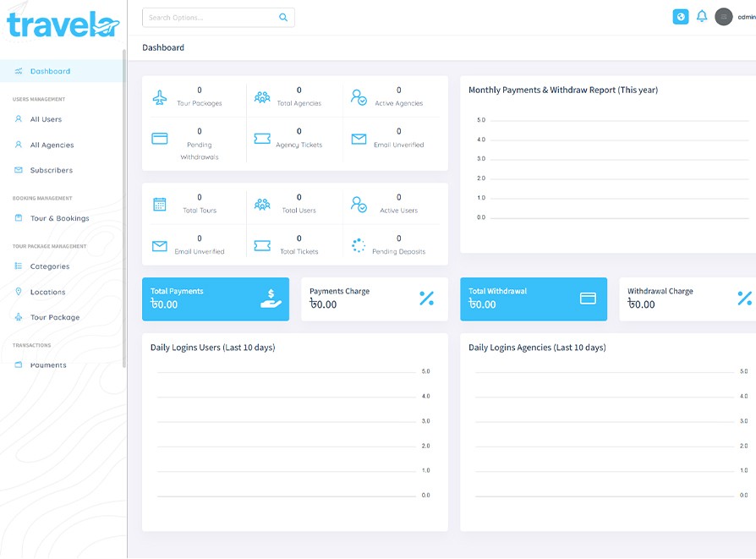Click the Total Payments hand-dollar icon
Viewport: 756px width, 559px height.
[x=271, y=299]
